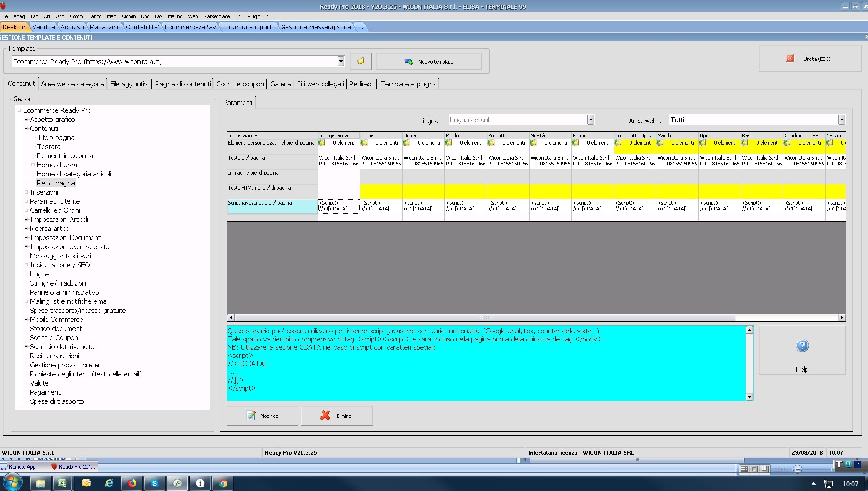Image resolution: width=868 pixels, height=491 pixels.
Task: Open the Marketplace menu
Action: click(217, 16)
